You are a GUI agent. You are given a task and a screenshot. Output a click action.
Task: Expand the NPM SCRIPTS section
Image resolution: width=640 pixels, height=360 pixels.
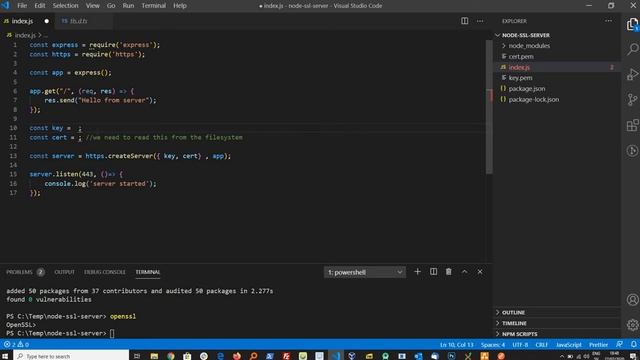click(519, 334)
